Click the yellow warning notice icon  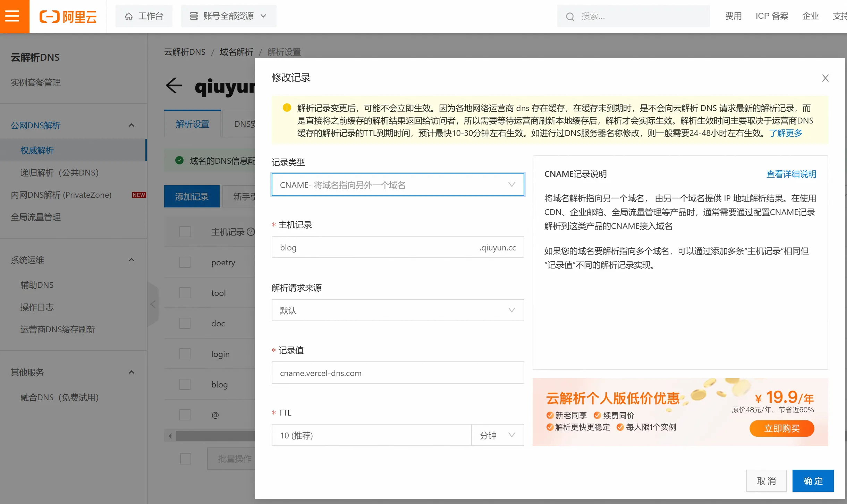tap(287, 108)
